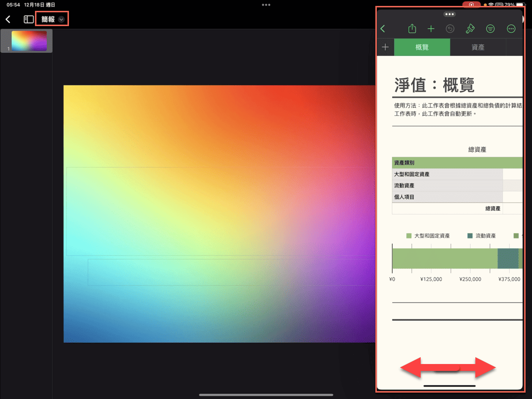Tap the clock 05:54 in status bar
Viewport: 532px width, 399px height.
point(13,5)
